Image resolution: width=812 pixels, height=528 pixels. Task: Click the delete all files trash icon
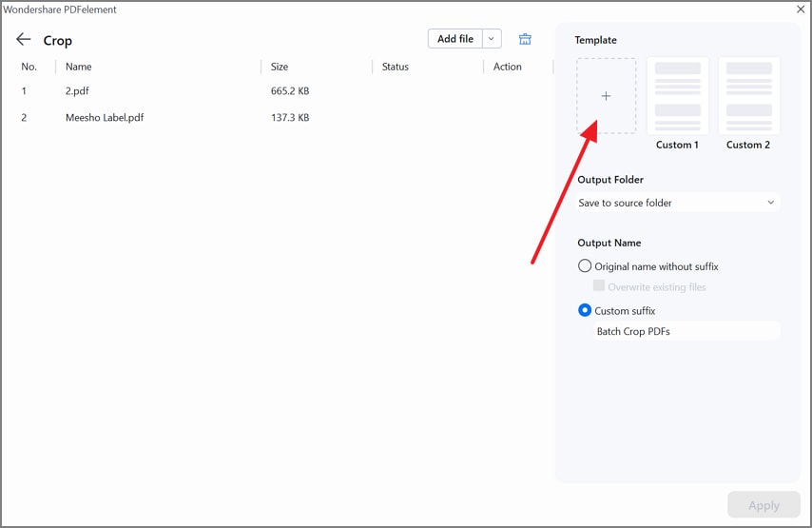coord(525,39)
